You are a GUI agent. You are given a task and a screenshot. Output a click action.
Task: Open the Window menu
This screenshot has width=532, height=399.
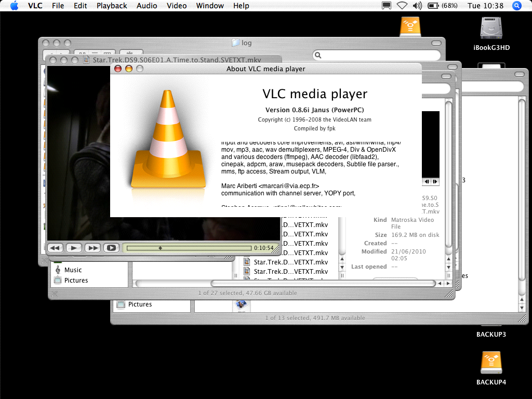click(210, 6)
